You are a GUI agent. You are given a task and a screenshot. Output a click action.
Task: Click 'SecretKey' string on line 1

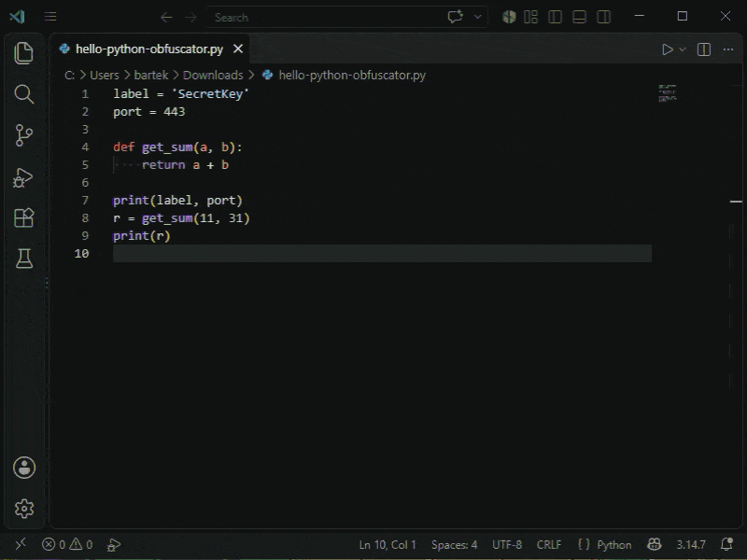(210, 94)
